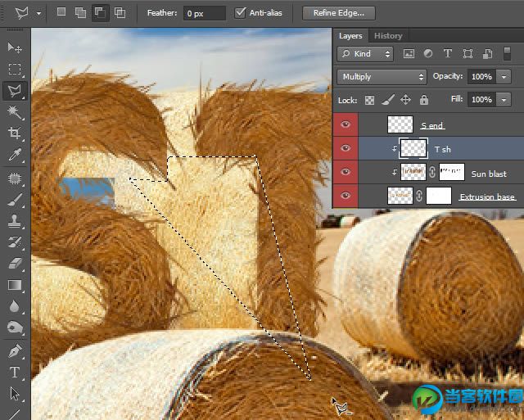Select the Rectangular Marquee tool
Screen dimensions: 524x420
point(15,70)
